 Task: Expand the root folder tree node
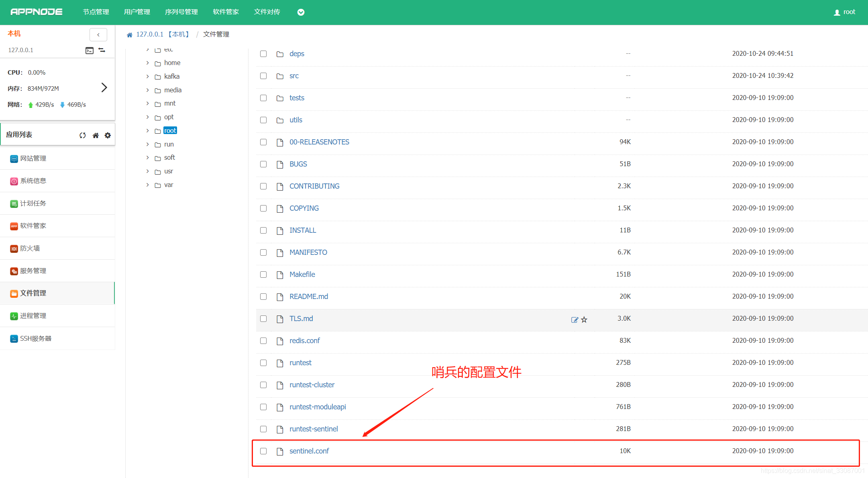(x=148, y=131)
